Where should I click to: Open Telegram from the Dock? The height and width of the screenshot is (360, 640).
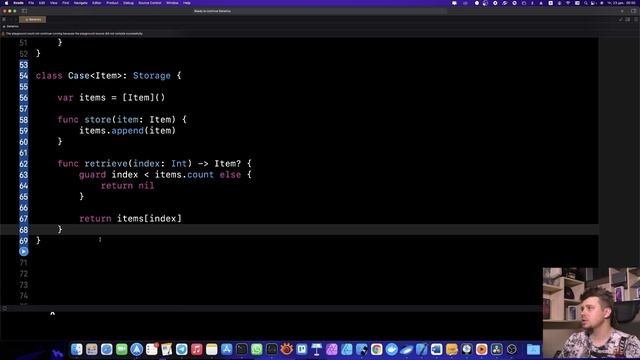click(181, 349)
